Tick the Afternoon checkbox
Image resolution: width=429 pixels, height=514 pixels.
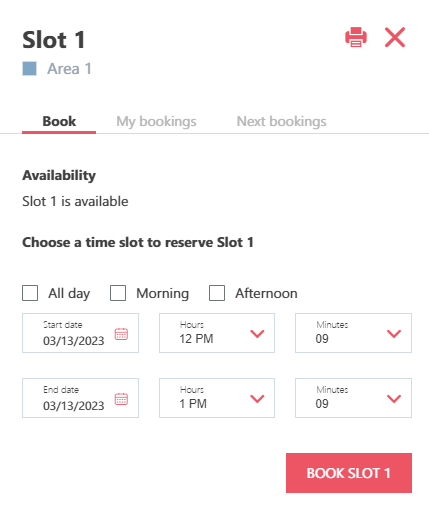coord(217,293)
